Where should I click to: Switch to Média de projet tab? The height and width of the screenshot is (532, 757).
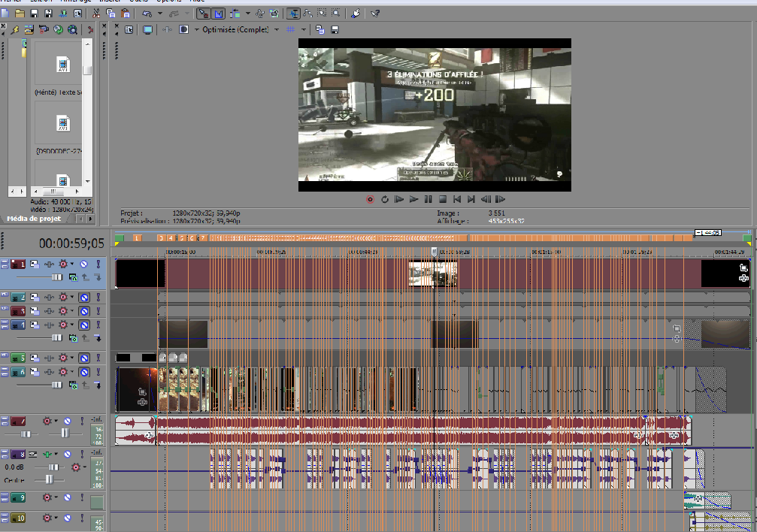click(34, 219)
